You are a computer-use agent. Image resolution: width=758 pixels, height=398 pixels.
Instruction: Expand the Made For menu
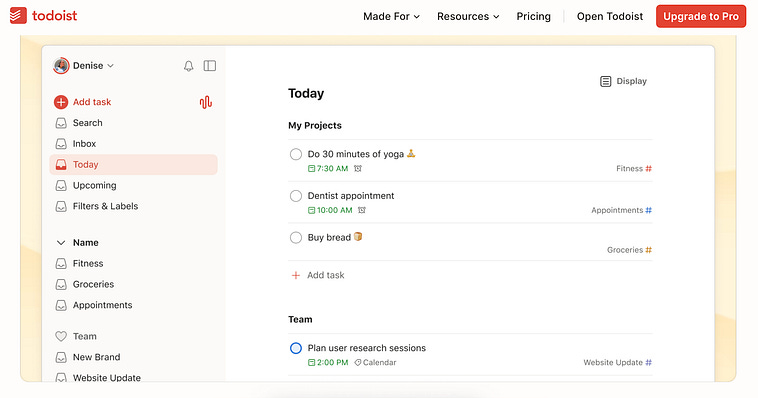[x=392, y=16]
